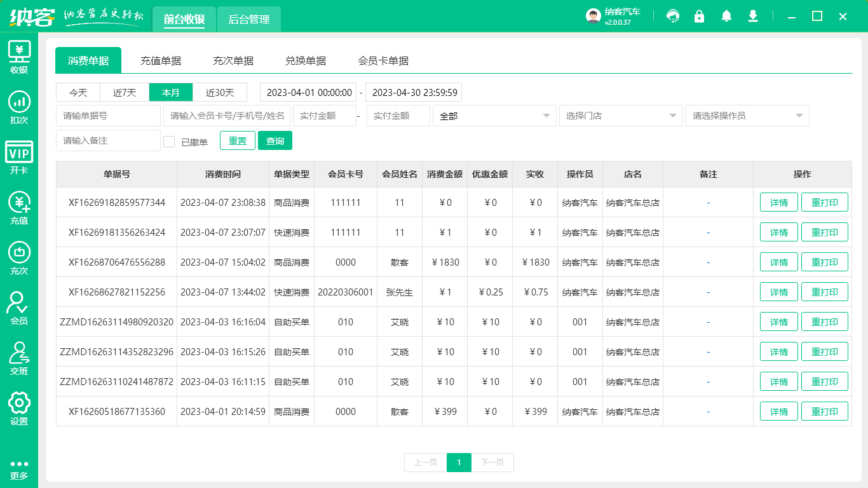Viewport: 868px width, 488px height.
Task: Open the notification bell icon
Action: pos(726,16)
